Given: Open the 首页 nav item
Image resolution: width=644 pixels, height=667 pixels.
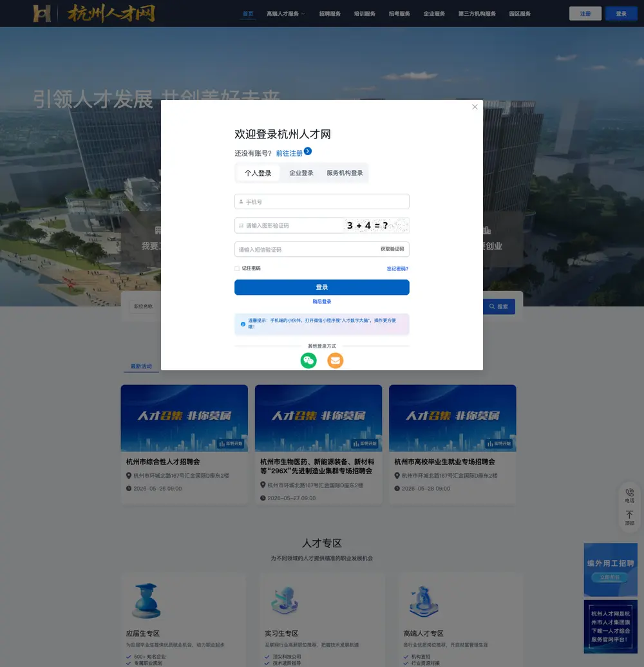Looking at the screenshot, I should tap(248, 14).
